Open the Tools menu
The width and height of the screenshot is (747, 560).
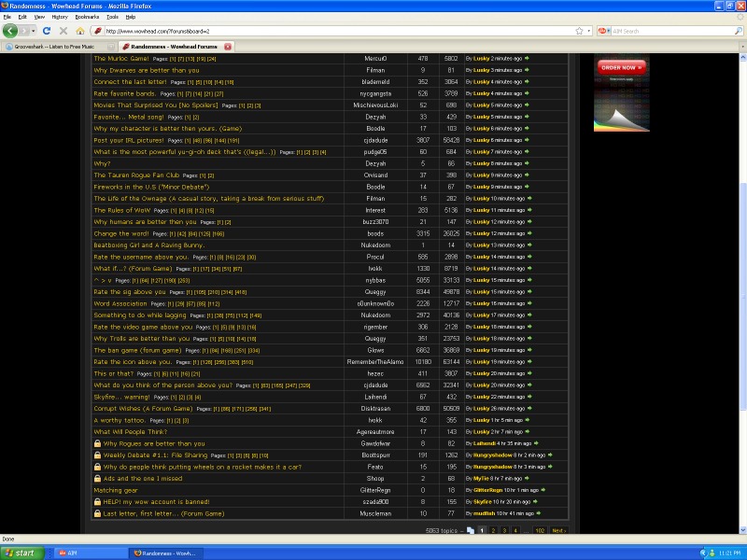(112, 17)
